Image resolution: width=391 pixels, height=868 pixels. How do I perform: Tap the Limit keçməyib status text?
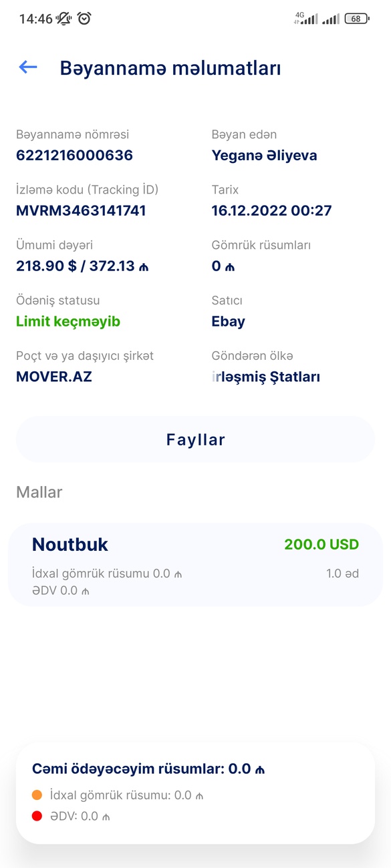coord(68,322)
